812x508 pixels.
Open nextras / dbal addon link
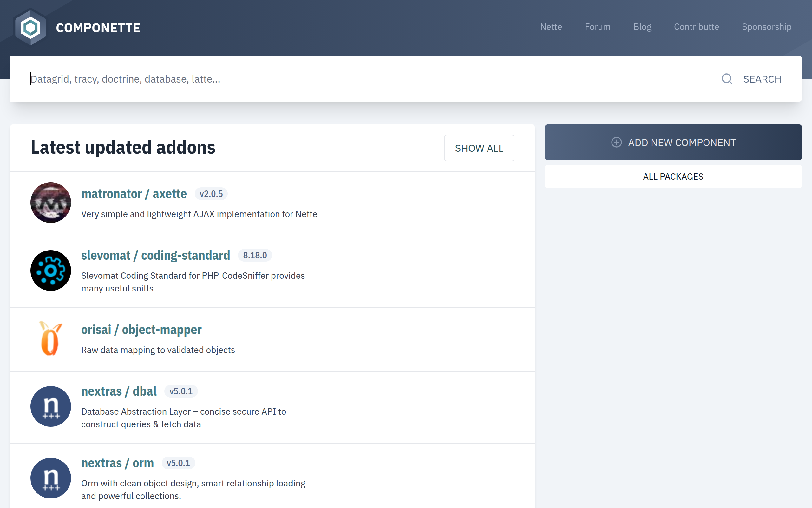[119, 391]
